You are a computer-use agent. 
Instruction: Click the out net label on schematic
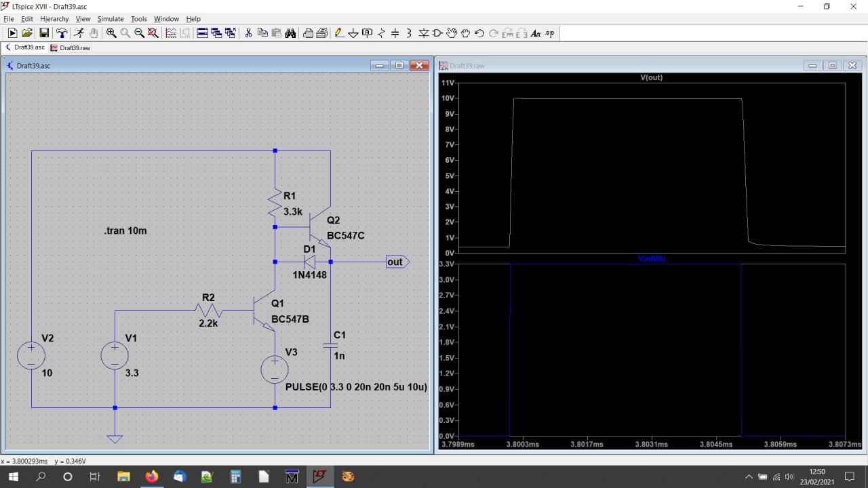coord(395,262)
